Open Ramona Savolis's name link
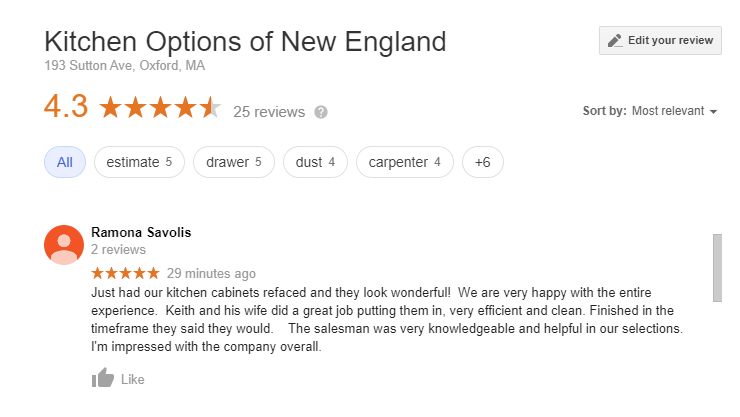740x417 pixels. point(141,232)
